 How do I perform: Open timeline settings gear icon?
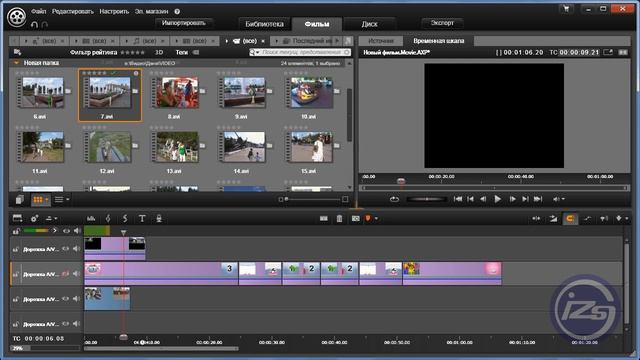point(34,218)
